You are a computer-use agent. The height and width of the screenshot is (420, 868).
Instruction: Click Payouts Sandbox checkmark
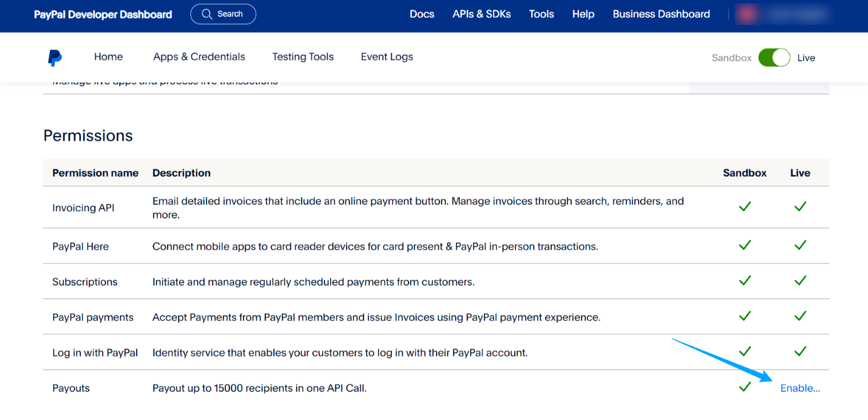pyautogui.click(x=745, y=387)
